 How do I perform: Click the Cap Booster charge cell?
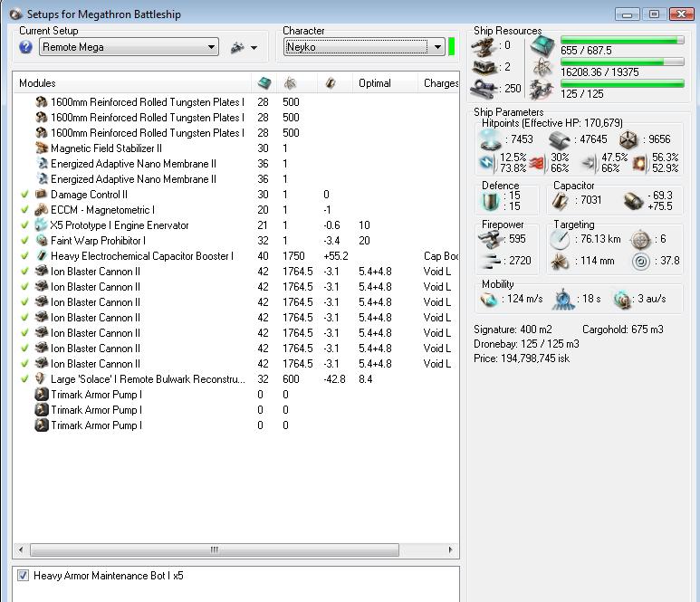441,255
